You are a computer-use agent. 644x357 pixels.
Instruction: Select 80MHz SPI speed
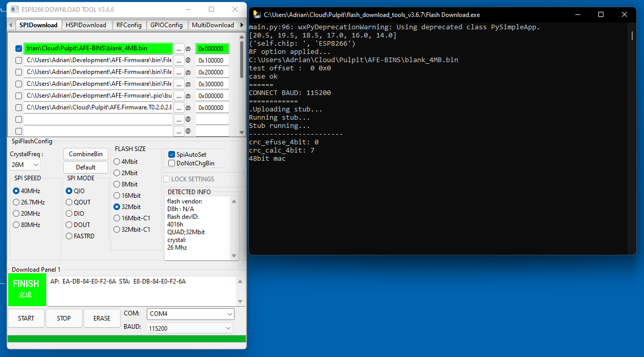click(x=16, y=225)
